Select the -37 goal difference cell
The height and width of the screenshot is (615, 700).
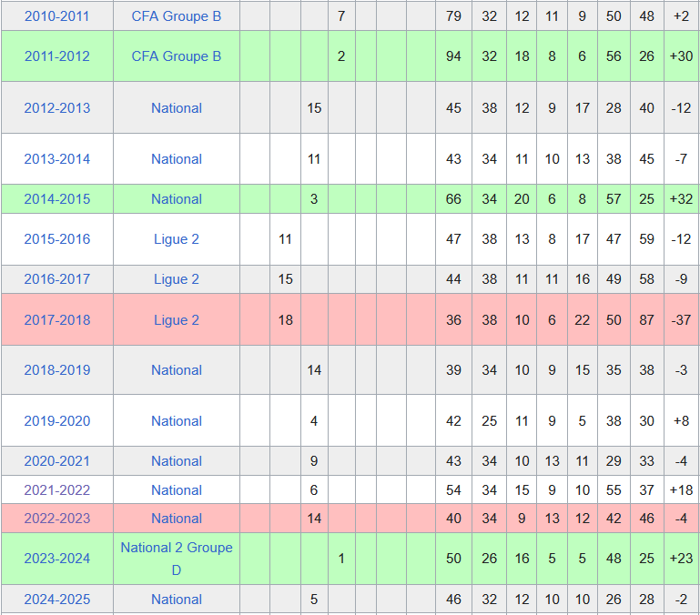coord(680,320)
